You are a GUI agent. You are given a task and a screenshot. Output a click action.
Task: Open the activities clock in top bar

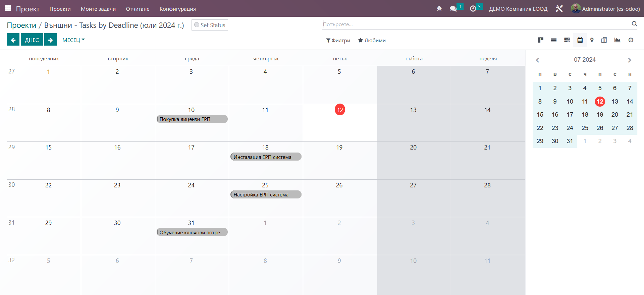[x=473, y=9]
